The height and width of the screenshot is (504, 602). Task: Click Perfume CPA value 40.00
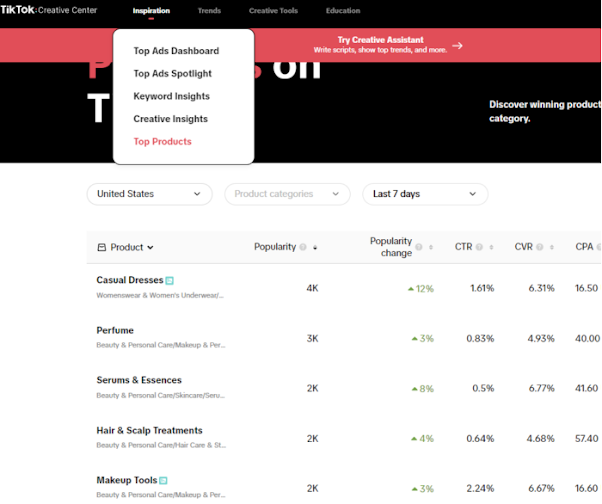tap(587, 338)
